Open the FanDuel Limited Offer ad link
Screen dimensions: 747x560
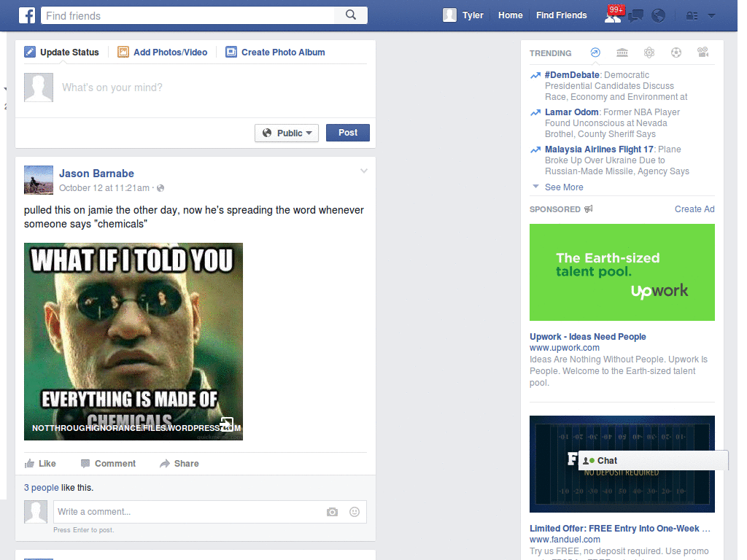[x=620, y=529]
